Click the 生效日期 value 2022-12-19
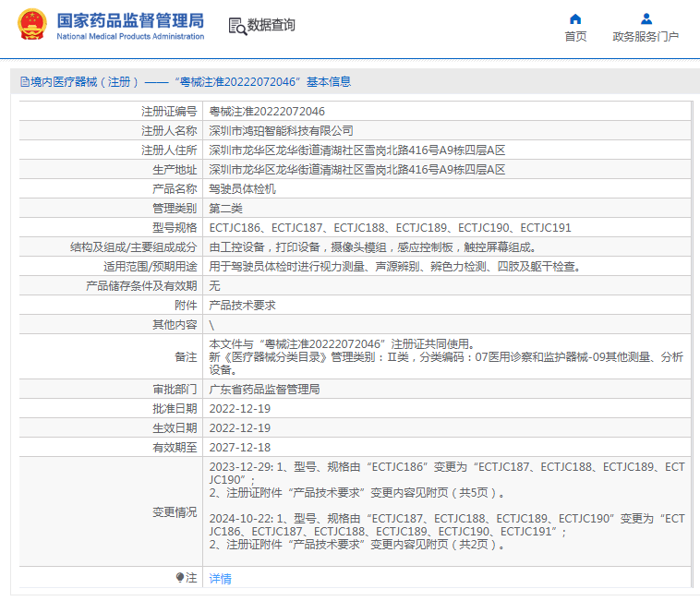 coord(240,428)
